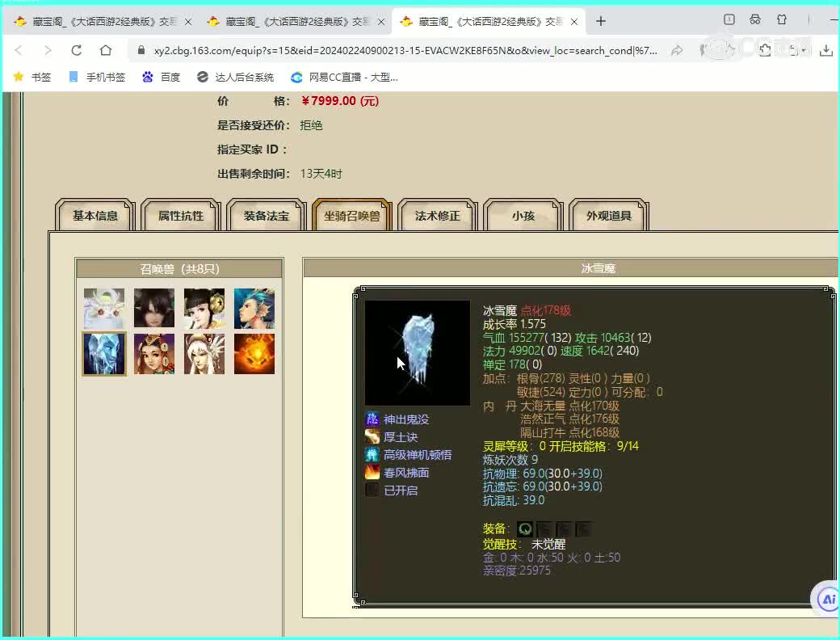Close the second 藏宝阁 browser tab
Screen dimensions: 840x640
[x=381, y=22]
